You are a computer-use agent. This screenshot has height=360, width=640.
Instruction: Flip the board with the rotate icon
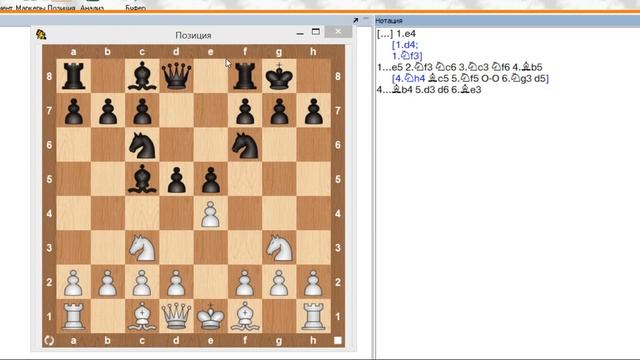pos(49,340)
